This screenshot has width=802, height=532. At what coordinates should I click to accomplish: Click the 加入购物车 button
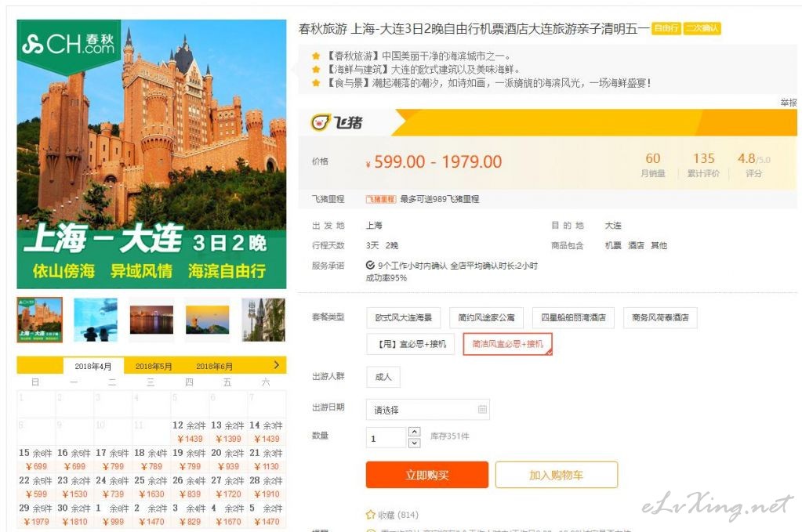pyautogui.click(x=557, y=475)
